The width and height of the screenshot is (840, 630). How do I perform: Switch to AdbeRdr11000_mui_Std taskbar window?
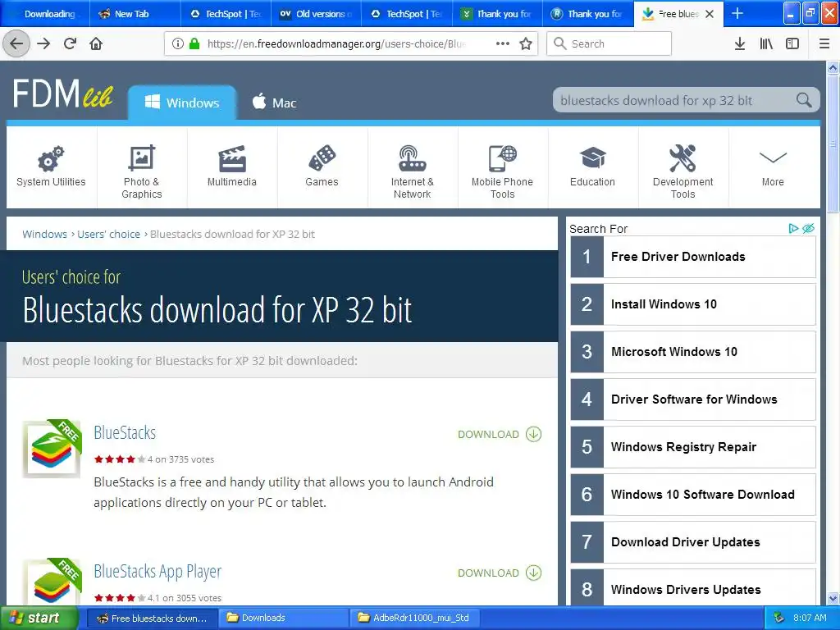pos(415,618)
